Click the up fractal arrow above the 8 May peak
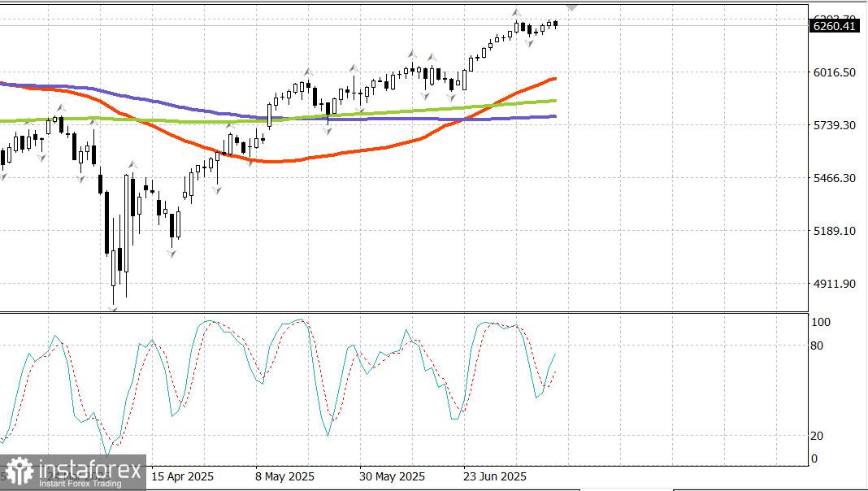Viewport: 868px width, 491px height. (x=308, y=72)
